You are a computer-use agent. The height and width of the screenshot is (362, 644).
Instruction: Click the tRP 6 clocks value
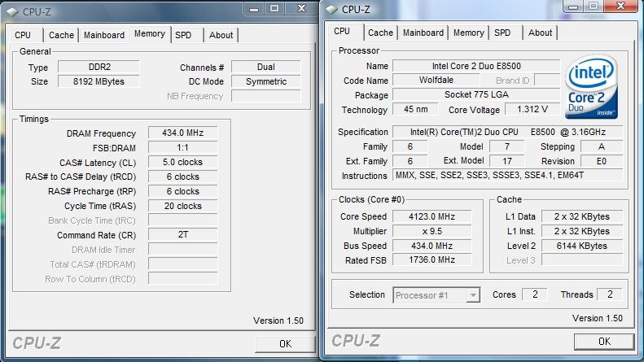(182, 191)
